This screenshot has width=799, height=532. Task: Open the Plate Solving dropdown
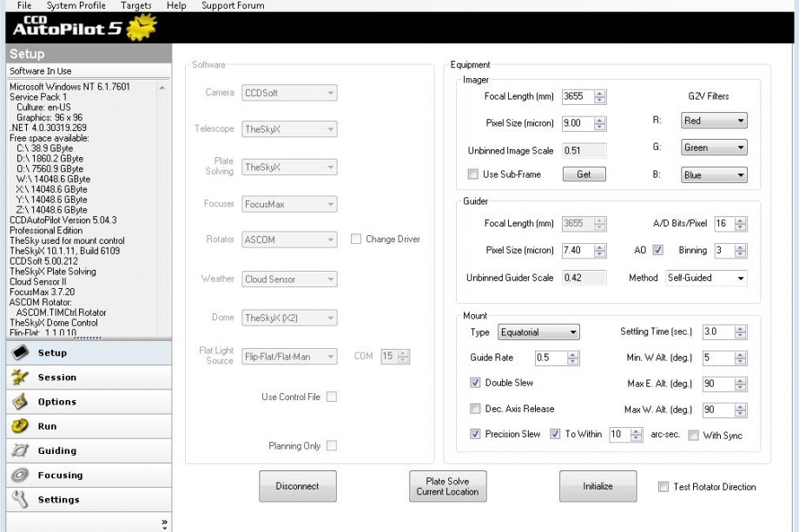coord(289,167)
